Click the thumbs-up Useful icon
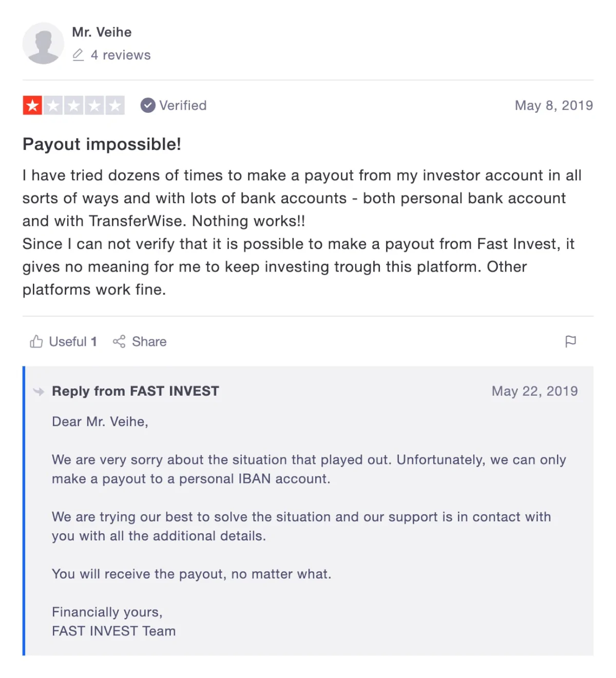Viewport: 616px width, 678px height. (x=36, y=341)
